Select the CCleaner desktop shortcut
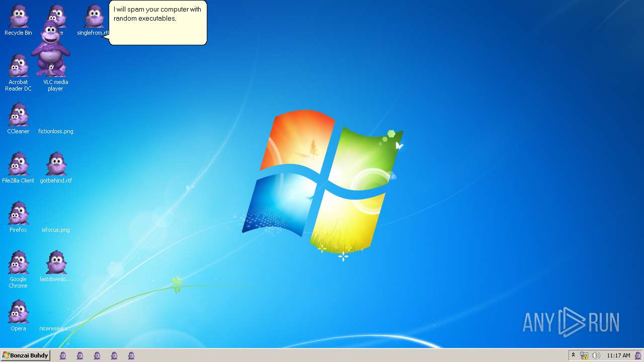Viewport: 644px width, 362px height. pos(18,119)
